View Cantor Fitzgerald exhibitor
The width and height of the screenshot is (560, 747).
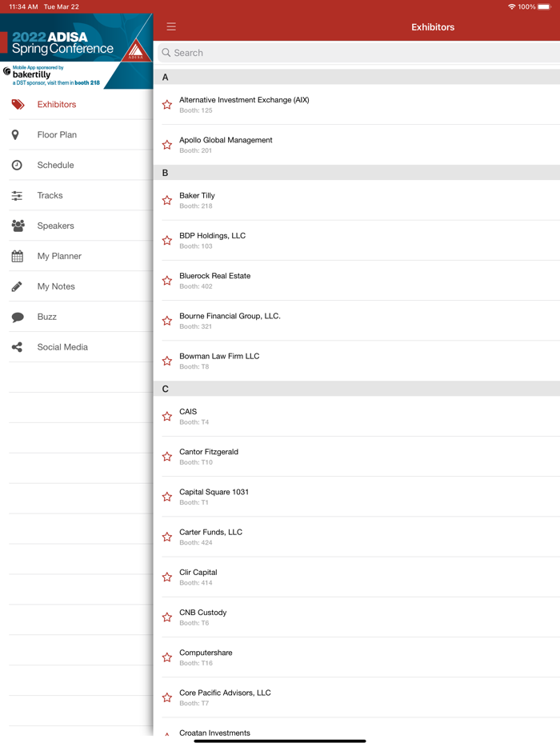[x=357, y=457]
